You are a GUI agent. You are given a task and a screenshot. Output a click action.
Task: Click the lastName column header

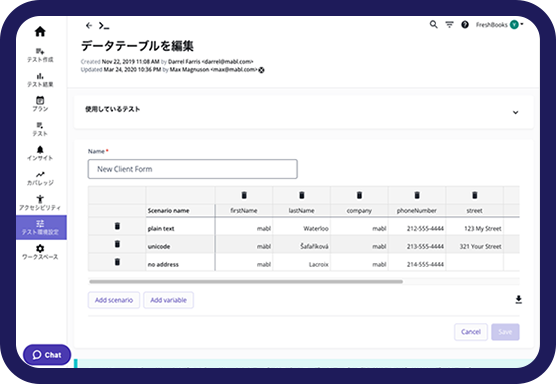tap(301, 211)
